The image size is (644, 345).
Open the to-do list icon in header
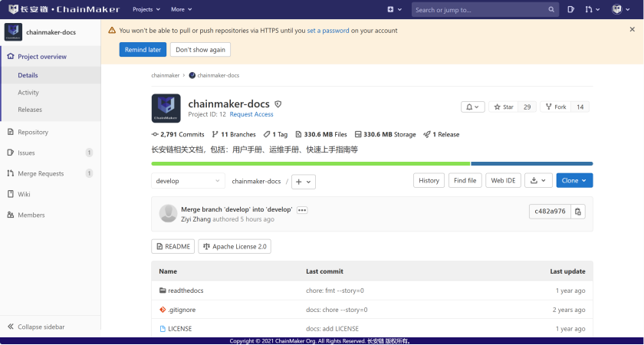coord(570,9)
